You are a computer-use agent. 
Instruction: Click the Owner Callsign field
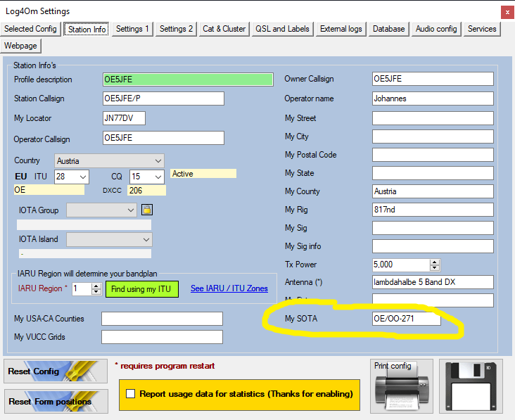click(433, 79)
